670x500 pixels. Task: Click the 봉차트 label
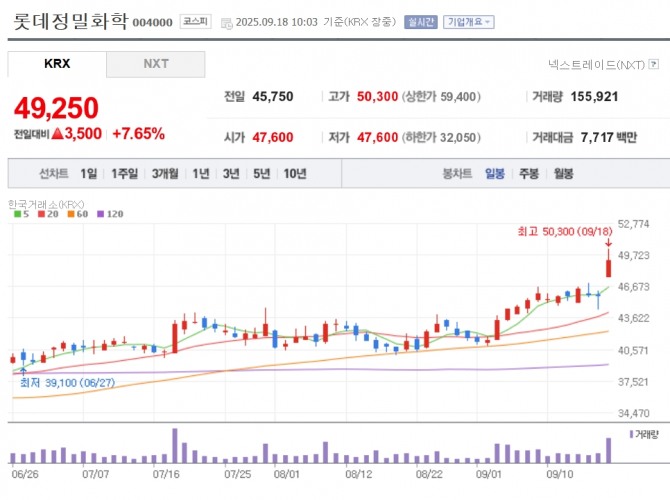pyautogui.click(x=457, y=174)
